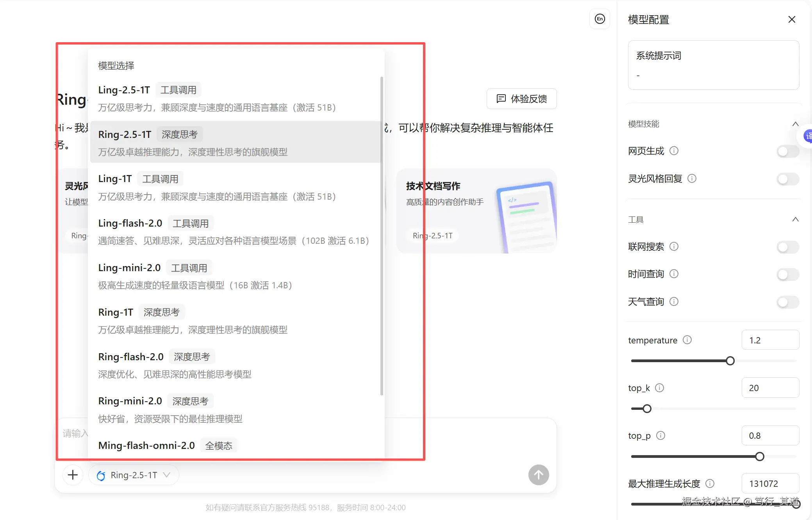The image size is (812, 520).
Task: Enable the 网页生成 toggle
Action: [787, 151]
